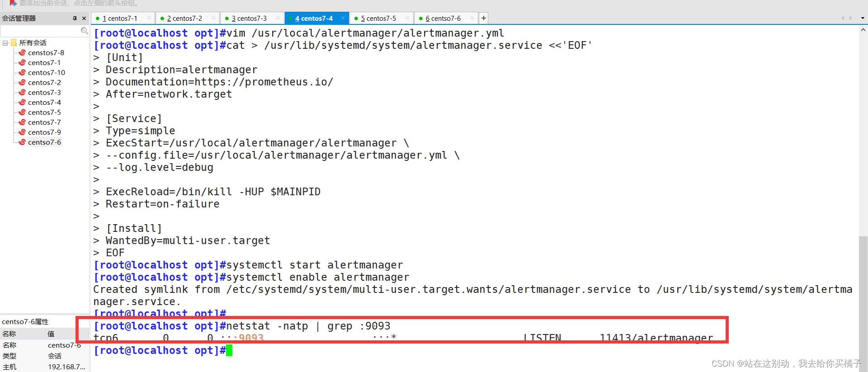
Task: Add a new session tab with plus button
Action: (484, 18)
